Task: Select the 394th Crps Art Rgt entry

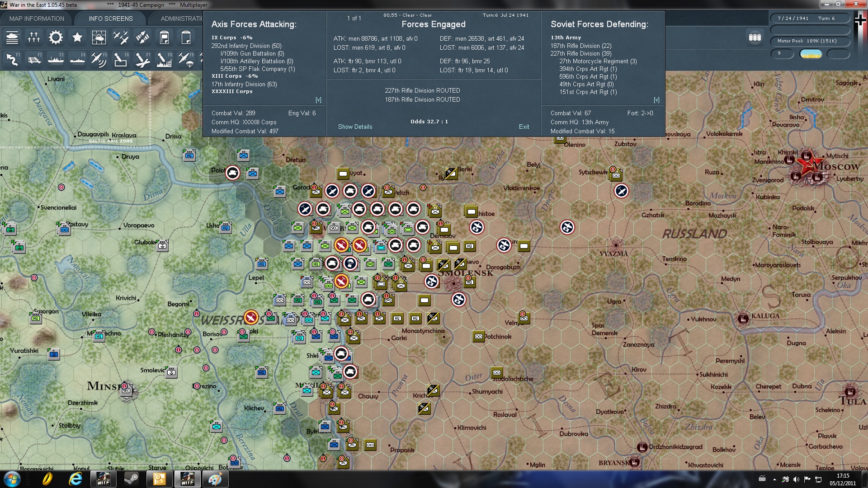Action: click(x=588, y=69)
